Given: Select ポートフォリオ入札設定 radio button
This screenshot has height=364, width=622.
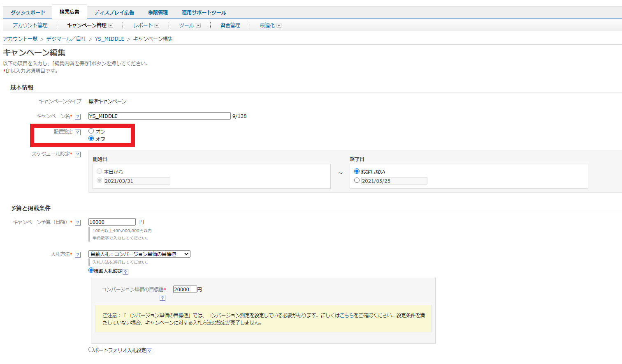Looking at the screenshot, I should (91, 350).
